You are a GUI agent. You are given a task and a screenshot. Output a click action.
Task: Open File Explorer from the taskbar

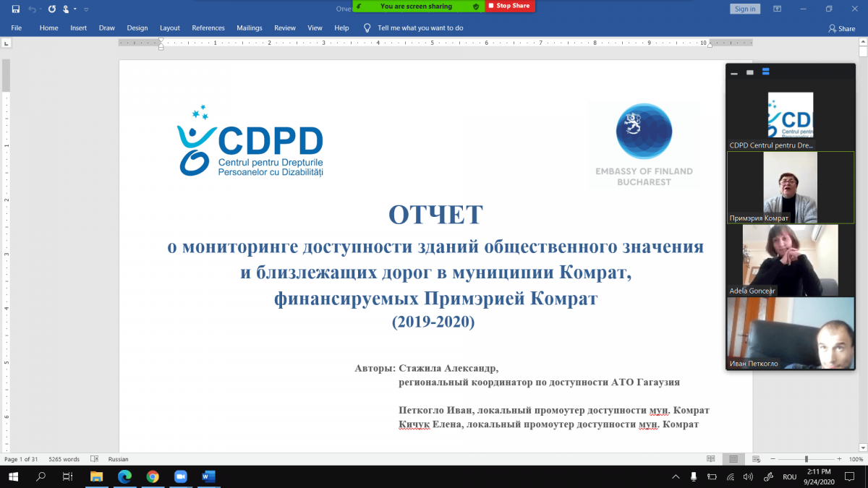pos(96,476)
